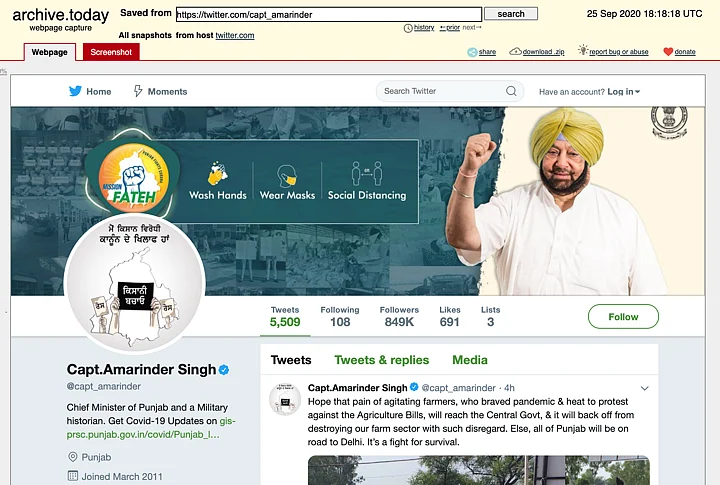Click the search magnifier icon
This screenshot has height=485, width=720.
pos(511,91)
